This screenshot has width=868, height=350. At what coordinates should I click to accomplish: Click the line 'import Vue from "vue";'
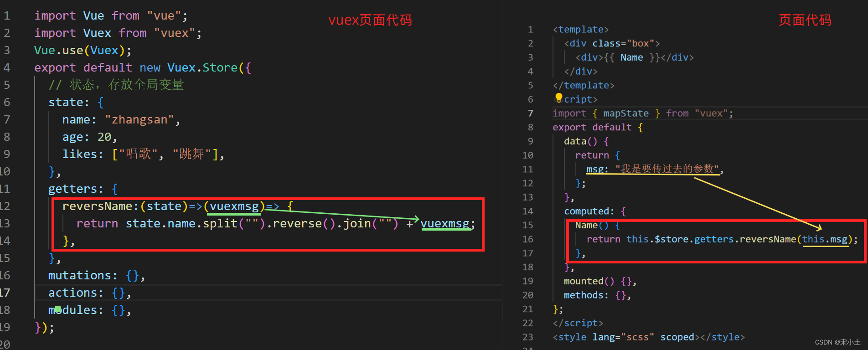pos(111,16)
